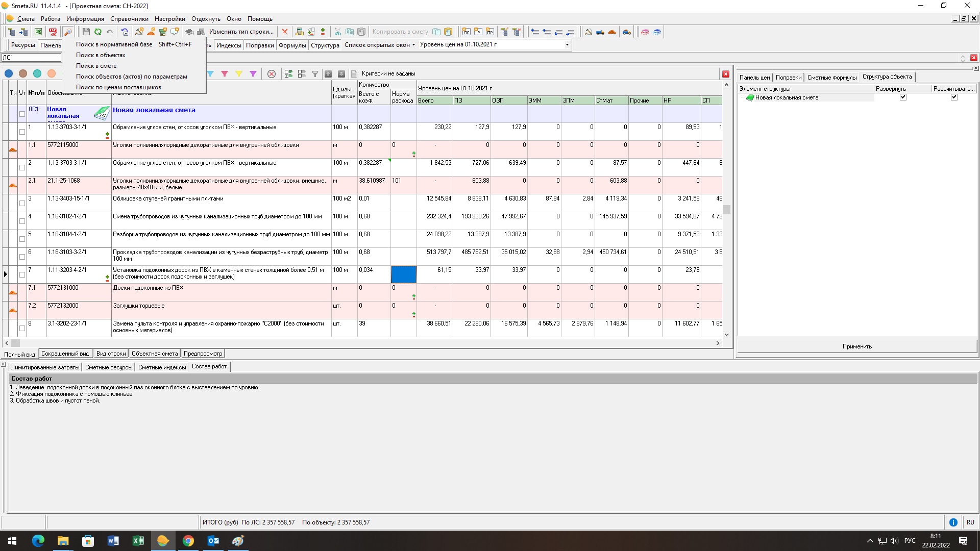This screenshot has width=980, height=551.
Task: Click the up arrow icon in filter bar
Action: click(328, 74)
